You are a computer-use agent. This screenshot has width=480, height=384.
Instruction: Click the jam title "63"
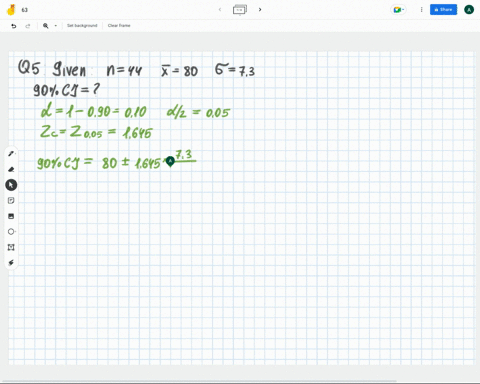click(x=25, y=10)
